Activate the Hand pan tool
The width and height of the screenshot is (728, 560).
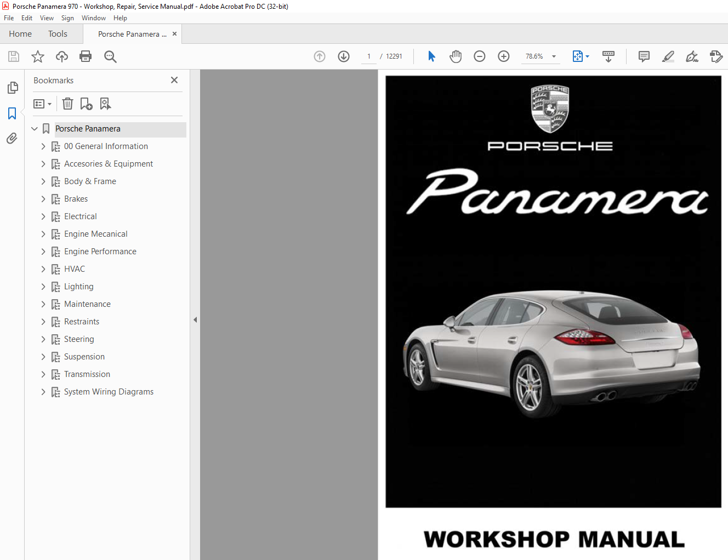click(456, 56)
